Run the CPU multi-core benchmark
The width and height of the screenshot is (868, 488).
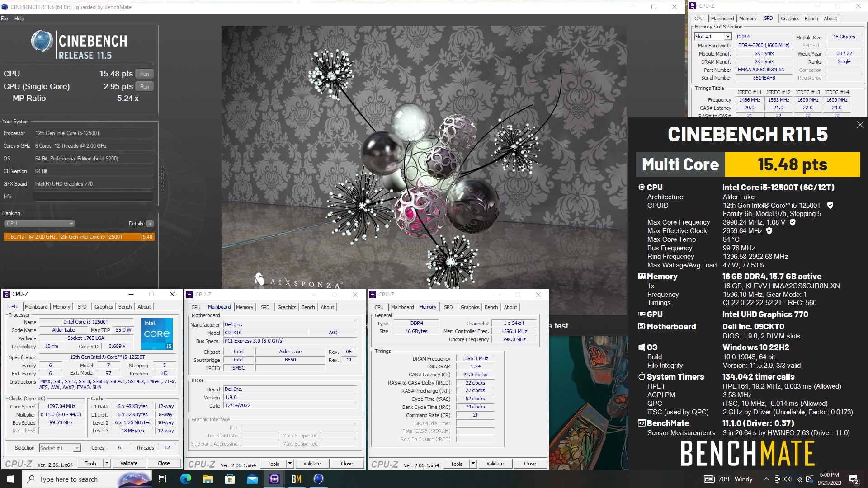click(x=145, y=74)
